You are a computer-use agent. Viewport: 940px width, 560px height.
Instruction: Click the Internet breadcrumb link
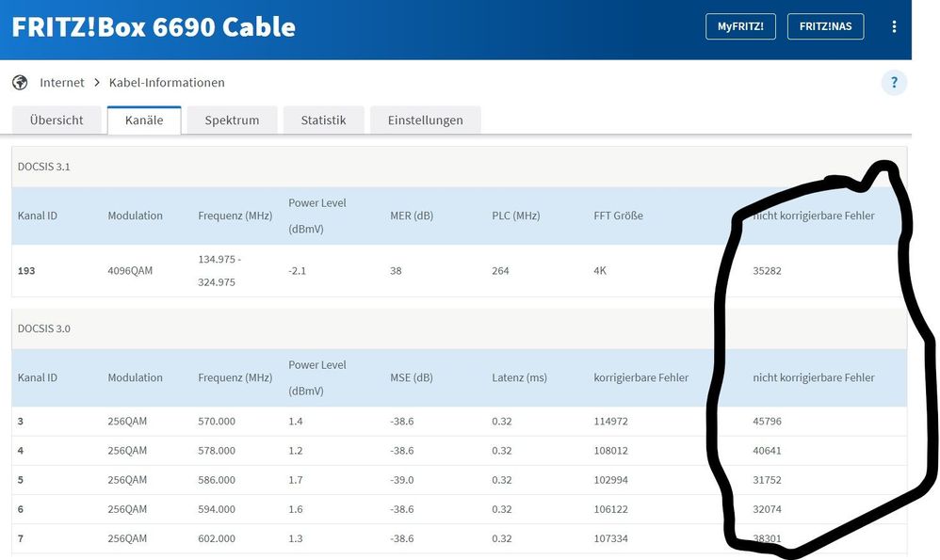click(62, 83)
